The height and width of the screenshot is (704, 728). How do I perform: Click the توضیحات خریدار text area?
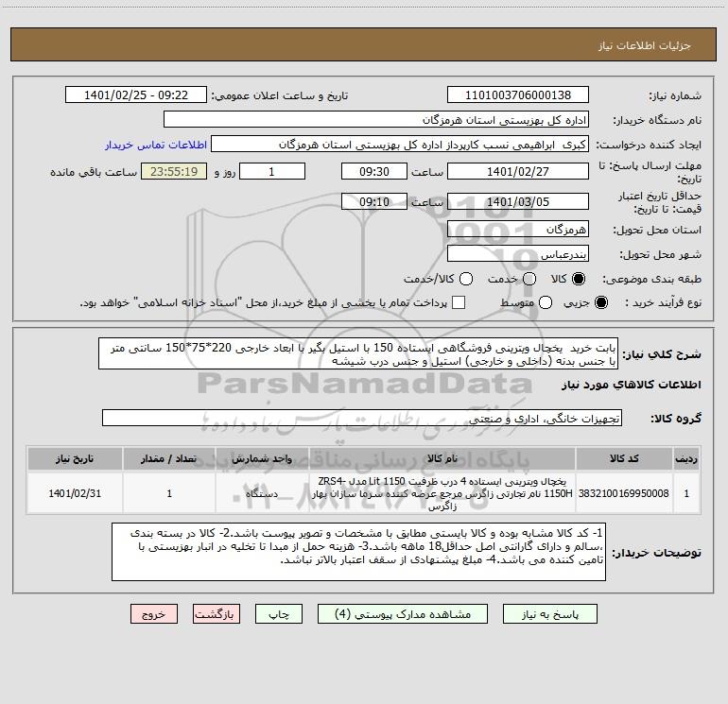[358, 552]
